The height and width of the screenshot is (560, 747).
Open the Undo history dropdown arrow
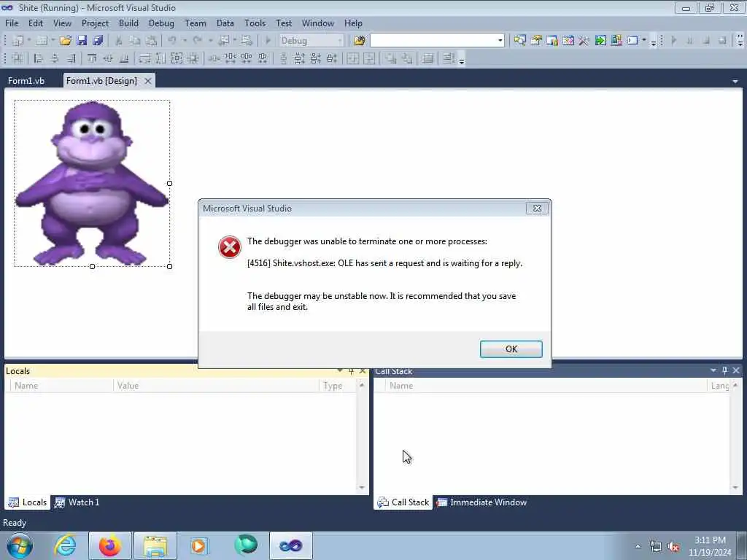(x=185, y=41)
